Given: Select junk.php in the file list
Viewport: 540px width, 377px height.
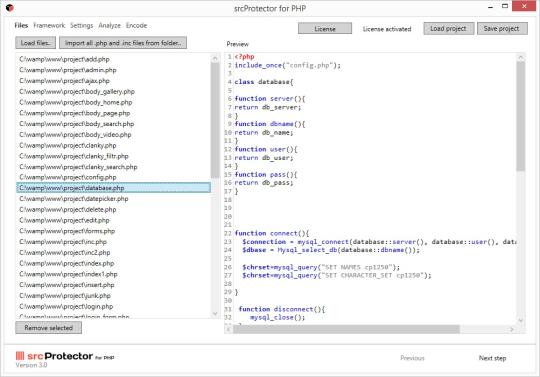Looking at the screenshot, I should point(113,295).
